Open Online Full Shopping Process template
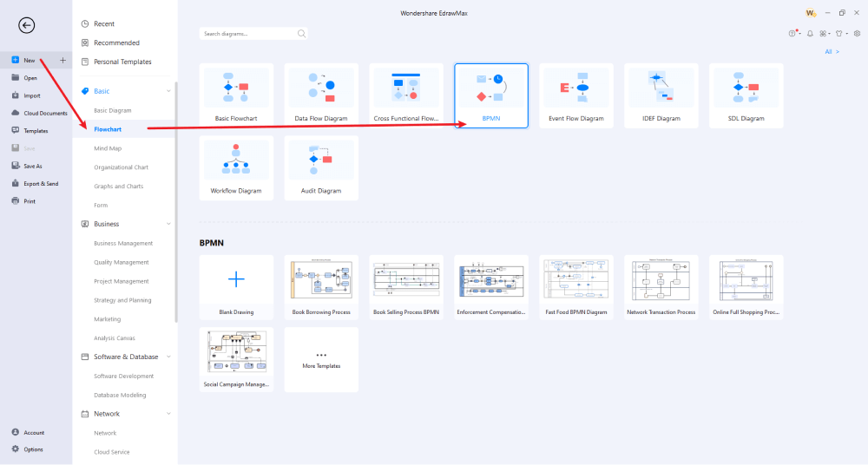 click(x=746, y=287)
